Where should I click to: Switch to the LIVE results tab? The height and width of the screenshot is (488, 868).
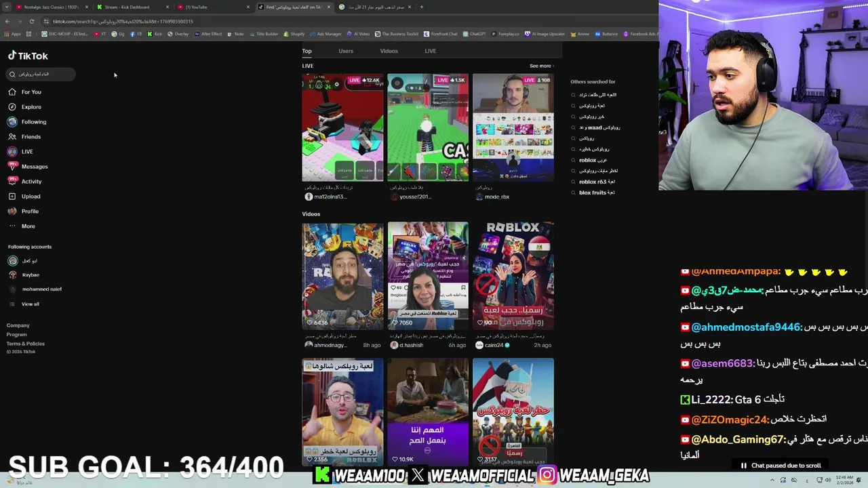pos(430,51)
